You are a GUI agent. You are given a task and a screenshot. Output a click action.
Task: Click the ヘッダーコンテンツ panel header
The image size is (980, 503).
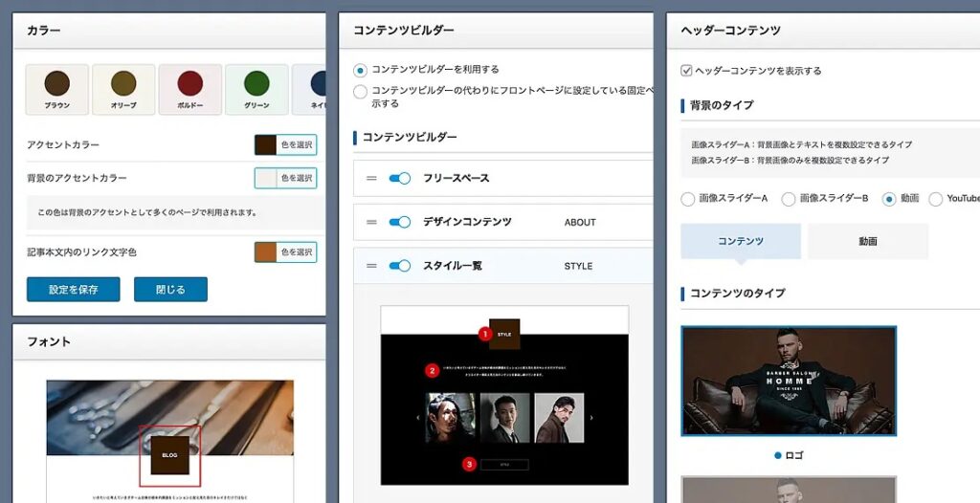tap(823, 31)
